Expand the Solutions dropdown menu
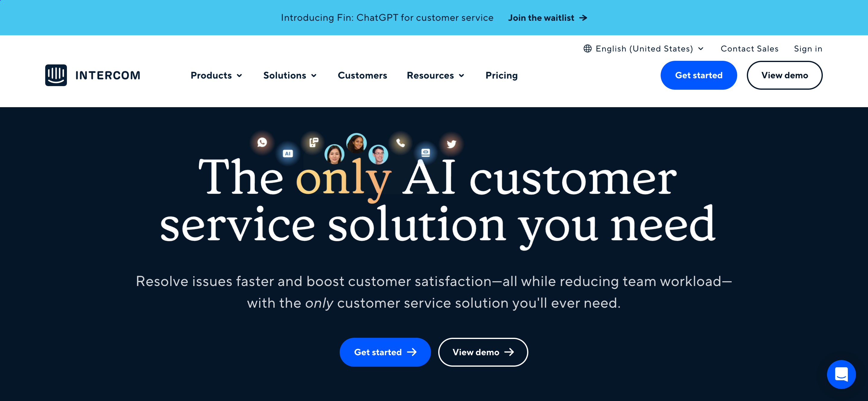Viewport: 868px width, 401px height. pos(290,75)
